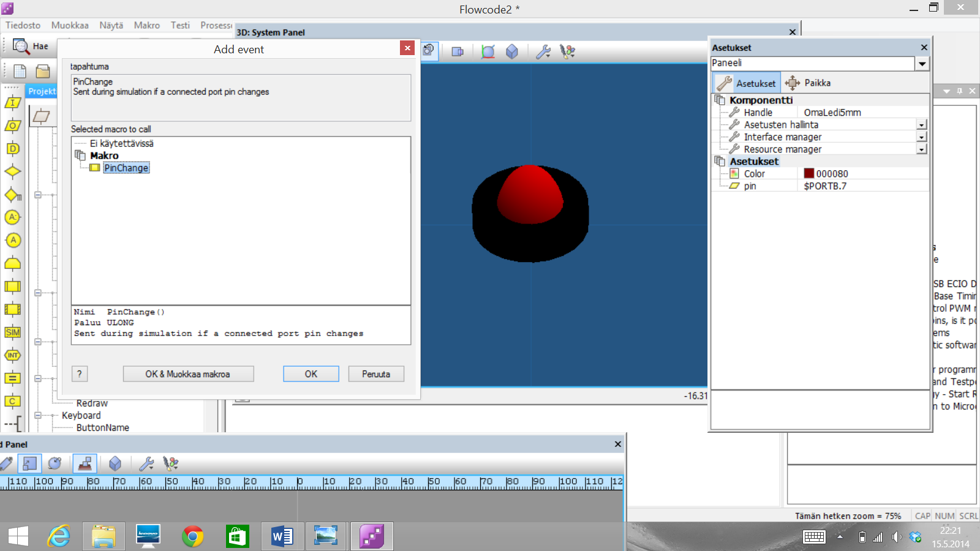Screen dimensions: 980x551
Task: Click the Handle value OmaLedi5mm field
Action: 862,113
